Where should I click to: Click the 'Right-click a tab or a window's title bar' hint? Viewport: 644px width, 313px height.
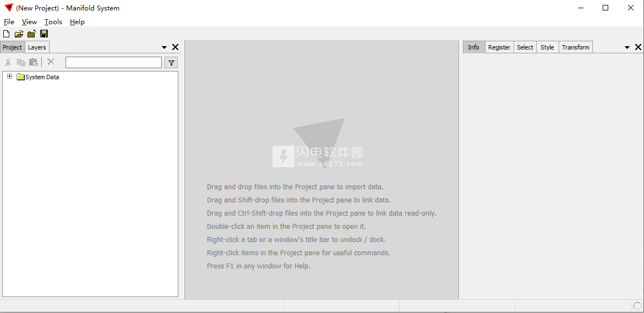[x=296, y=240]
